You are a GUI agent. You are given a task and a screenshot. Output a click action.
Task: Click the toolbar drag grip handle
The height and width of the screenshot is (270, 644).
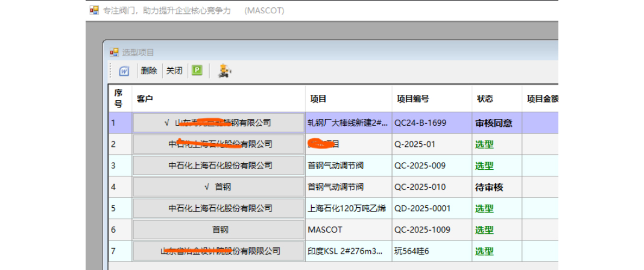coord(111,71)
